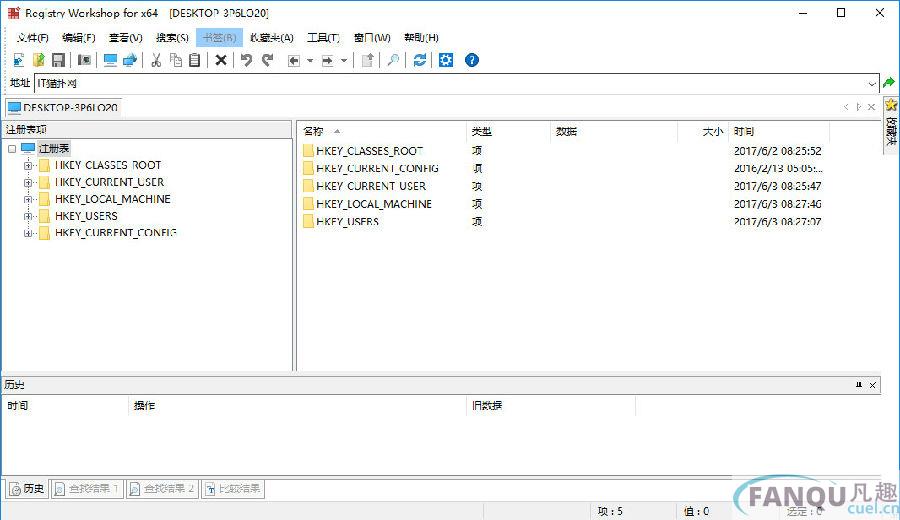Click the black X delete icon
Screen dimensions: 900x520
point(221,60)
